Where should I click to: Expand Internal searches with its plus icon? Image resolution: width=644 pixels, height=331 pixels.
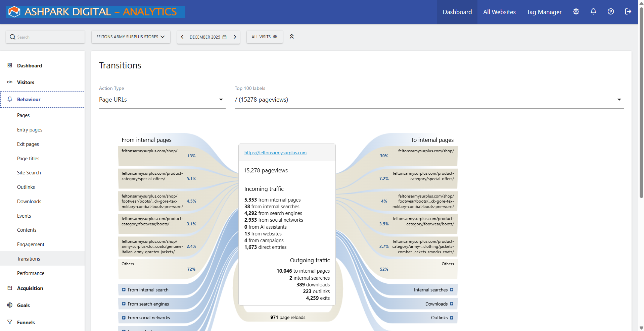pos(452,289)
